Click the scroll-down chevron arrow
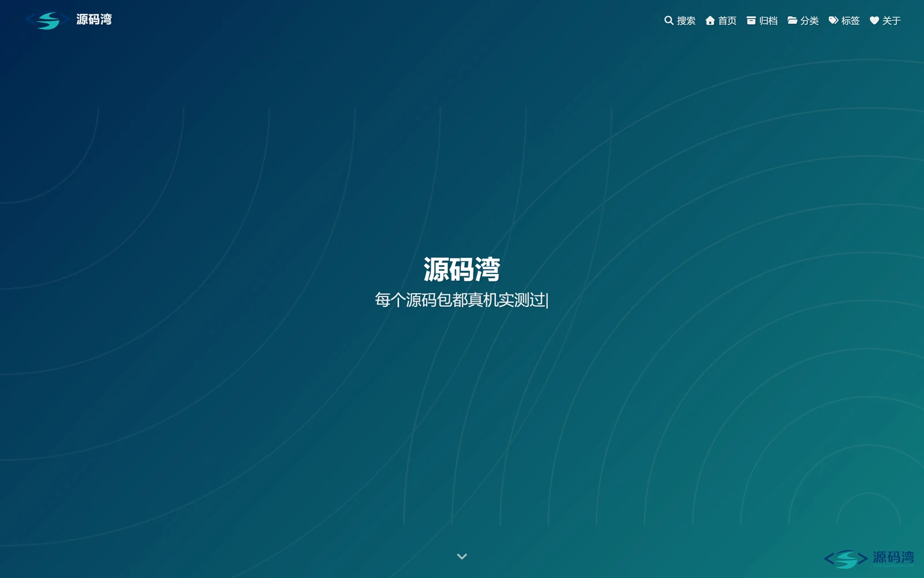The width and height of the screenshot is (924, 578). coord(462,557)
